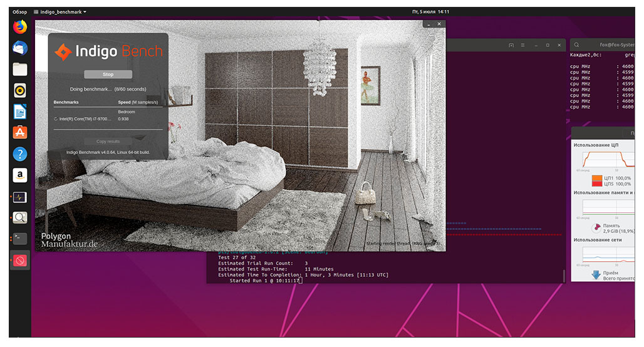Click the 'Doing benchmark' progress status text

point(108,89)
